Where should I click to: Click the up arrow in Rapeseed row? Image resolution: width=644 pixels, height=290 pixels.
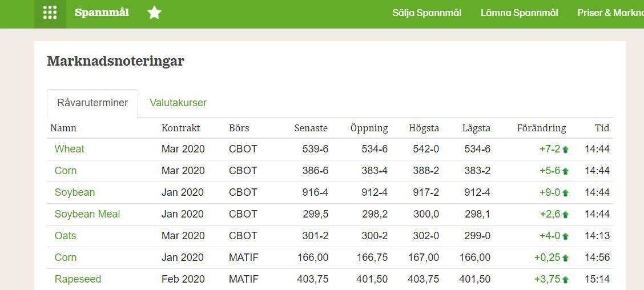pos(565,280)
